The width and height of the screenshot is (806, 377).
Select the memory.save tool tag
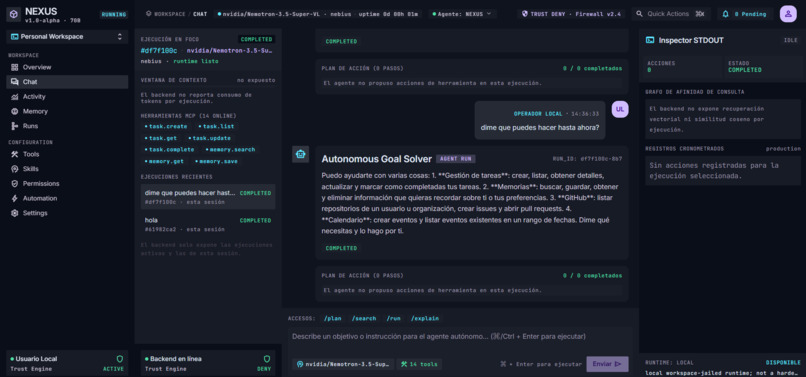pos(215,161)
